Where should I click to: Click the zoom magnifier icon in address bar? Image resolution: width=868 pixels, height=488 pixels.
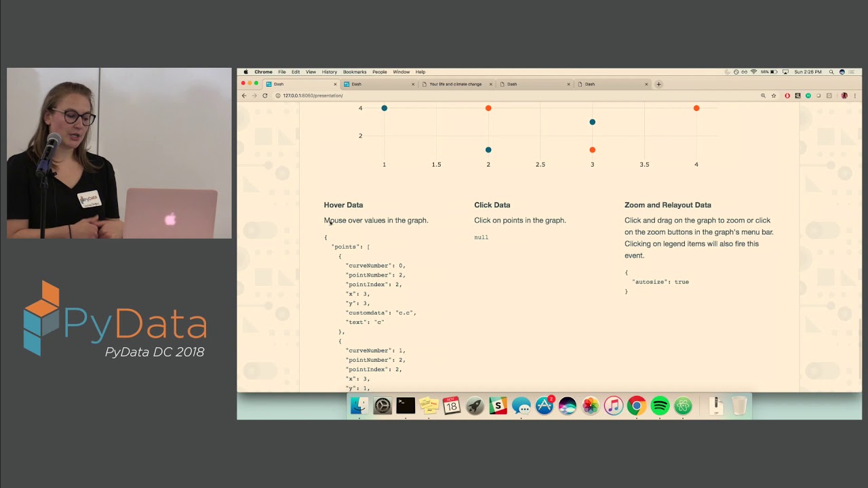pos(763,96)
